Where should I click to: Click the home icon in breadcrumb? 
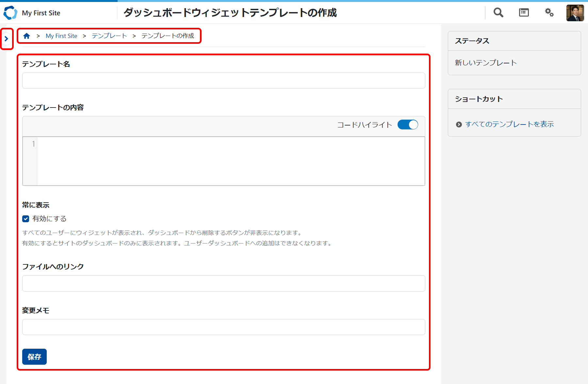pos(27,36)
